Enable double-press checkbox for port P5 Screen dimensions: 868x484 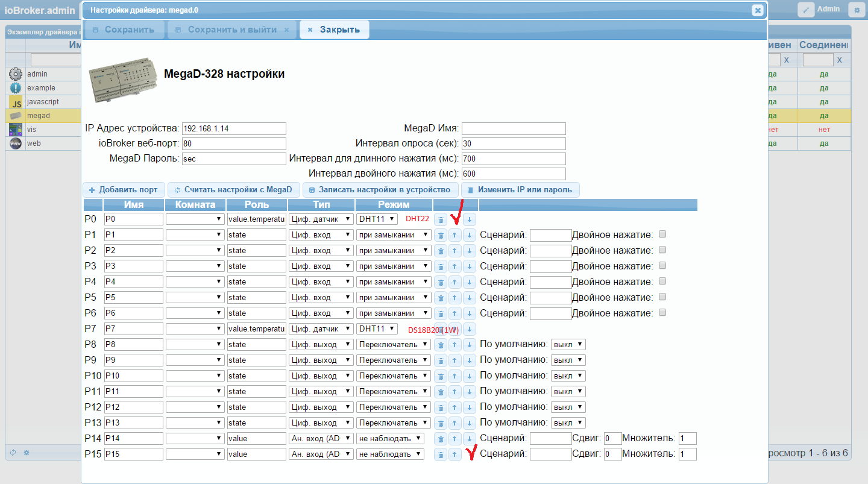[x=663, y=297]
